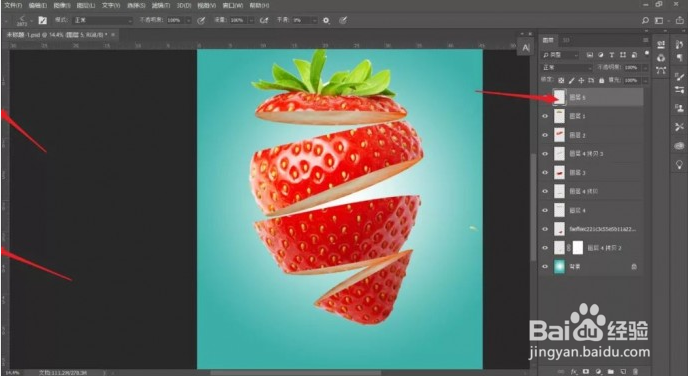689x376 pixels.
Task: Hide the 图层 3 layer
Action: [x=545, y=173]
